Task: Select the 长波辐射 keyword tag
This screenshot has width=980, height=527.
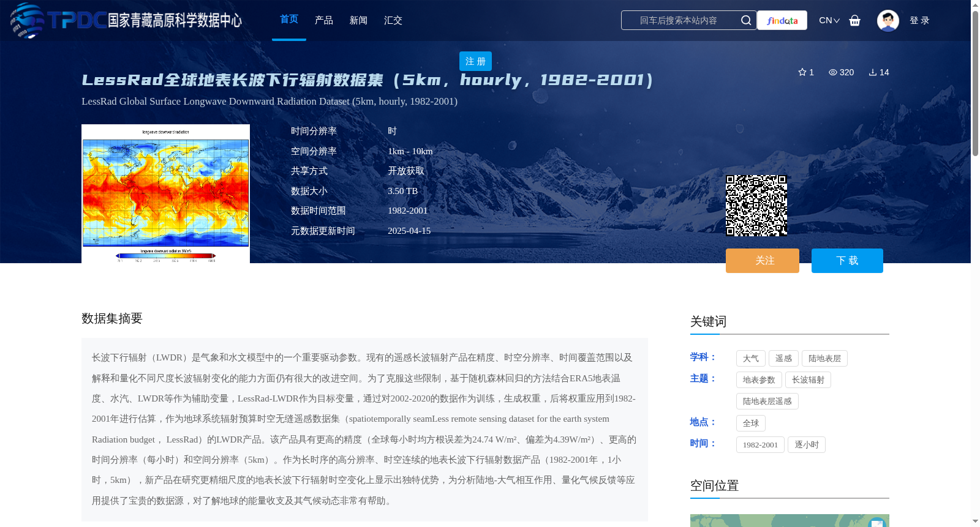Action: coord(808,380)
